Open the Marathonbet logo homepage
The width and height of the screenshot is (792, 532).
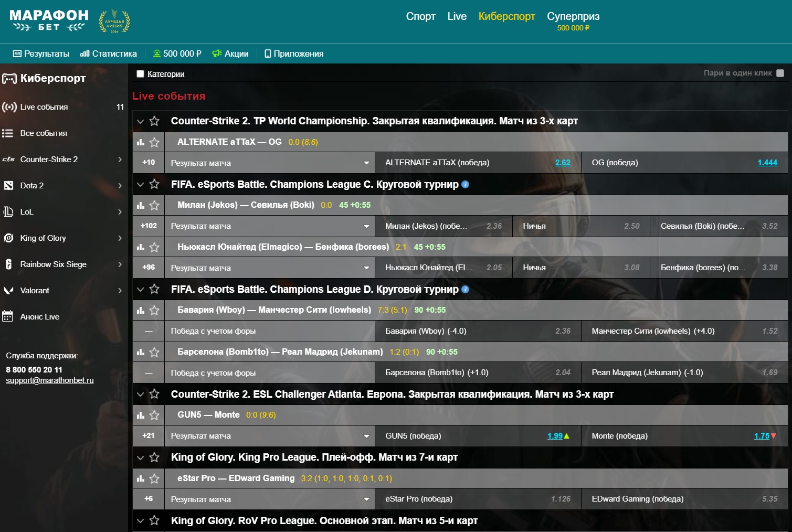click(49, 21)
